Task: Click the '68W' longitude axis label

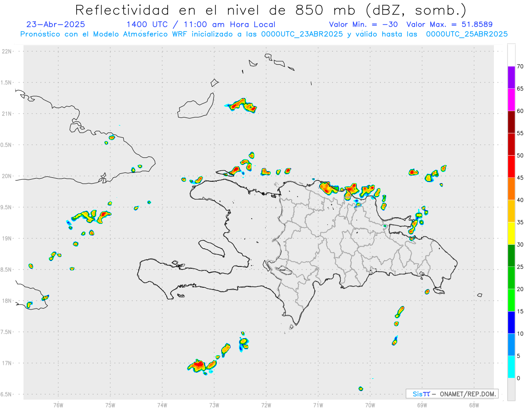Action: 474,405
